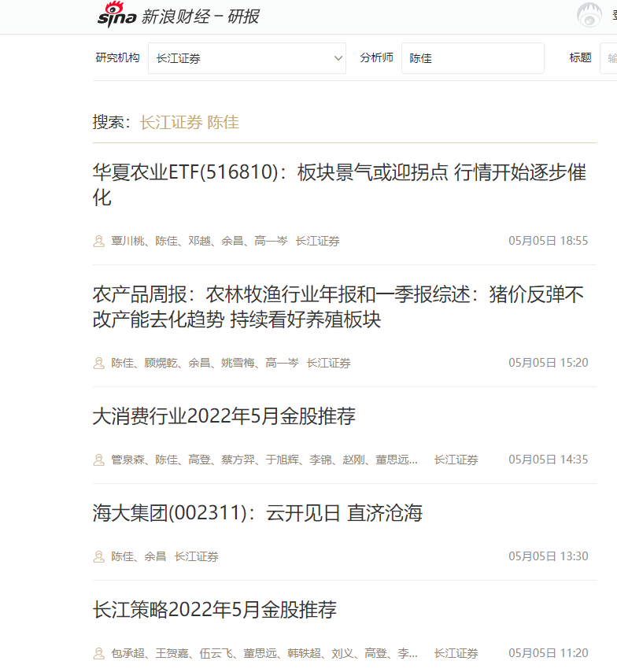617x672 pixels.
Task: Click 长江证券 institution in the 华夏农业ETF row
Action: (x=317, y=242)
